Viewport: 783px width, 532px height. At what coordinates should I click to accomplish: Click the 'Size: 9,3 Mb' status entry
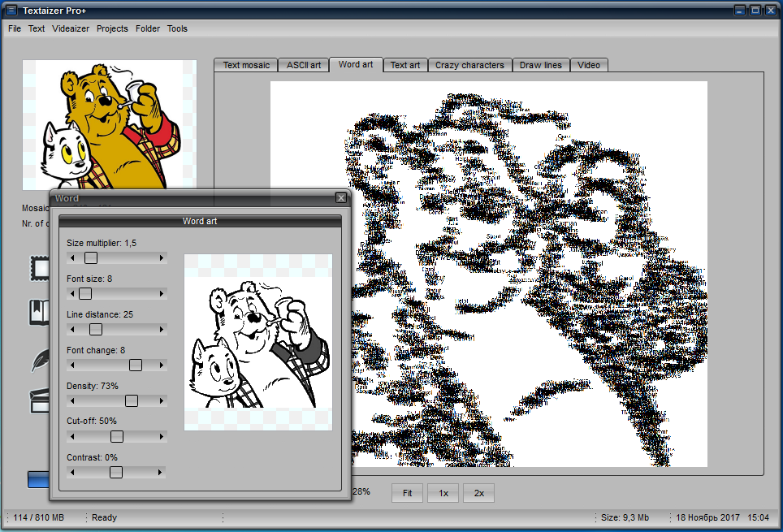(625, 517)
